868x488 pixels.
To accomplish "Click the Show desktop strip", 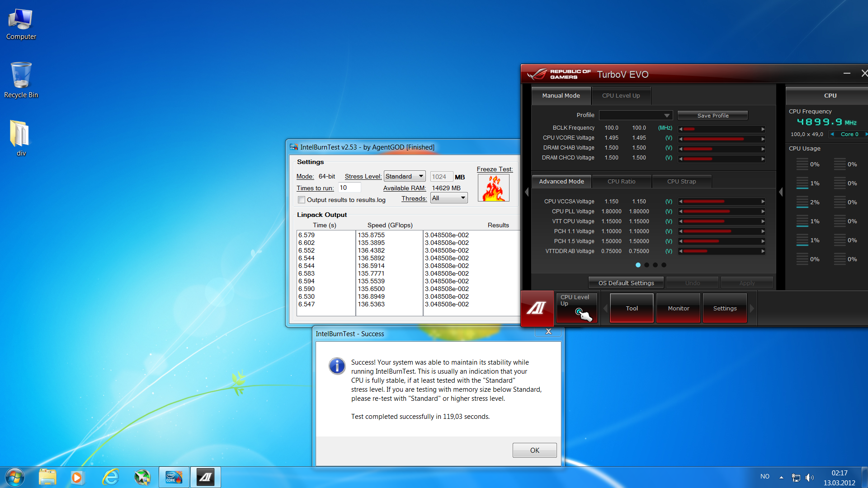I will point(864,477).
